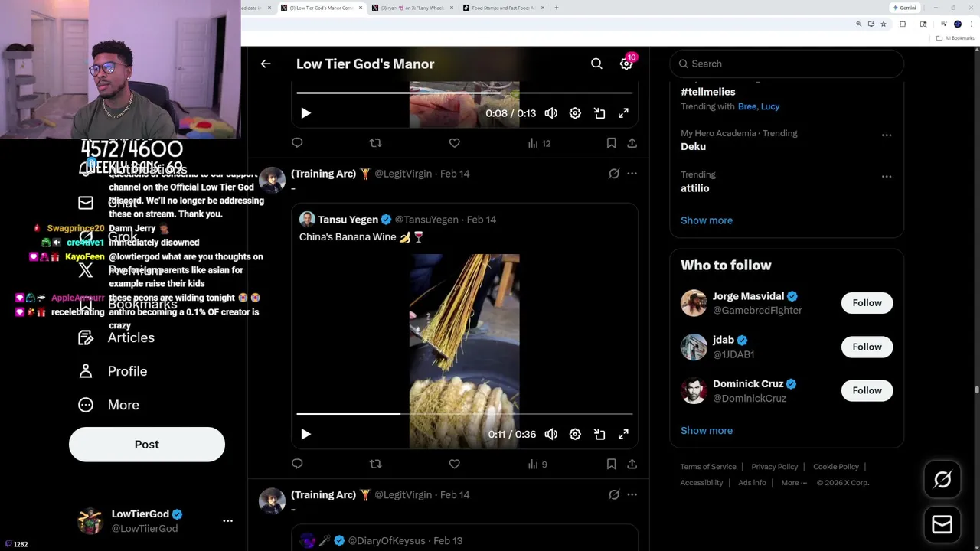Viewport: 980px width, 551px height.
Task: Open @DiaryOfKeysus quoted post
Action: pyautogui.click(x=465, y=538)
